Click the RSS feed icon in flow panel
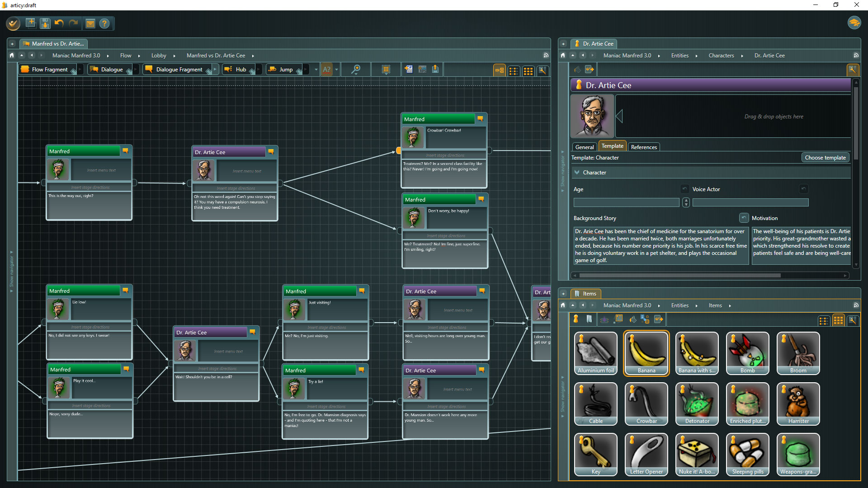 [x=546, y=56]
